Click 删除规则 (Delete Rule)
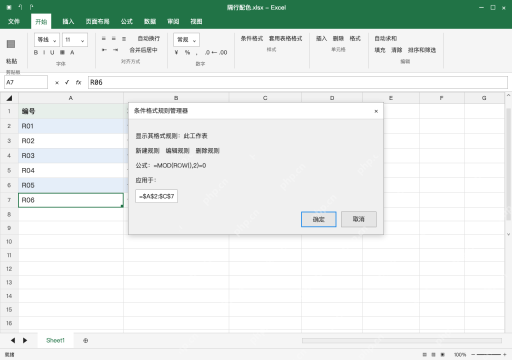The height and width of the screenshot is (360, 512). (207, 151)
